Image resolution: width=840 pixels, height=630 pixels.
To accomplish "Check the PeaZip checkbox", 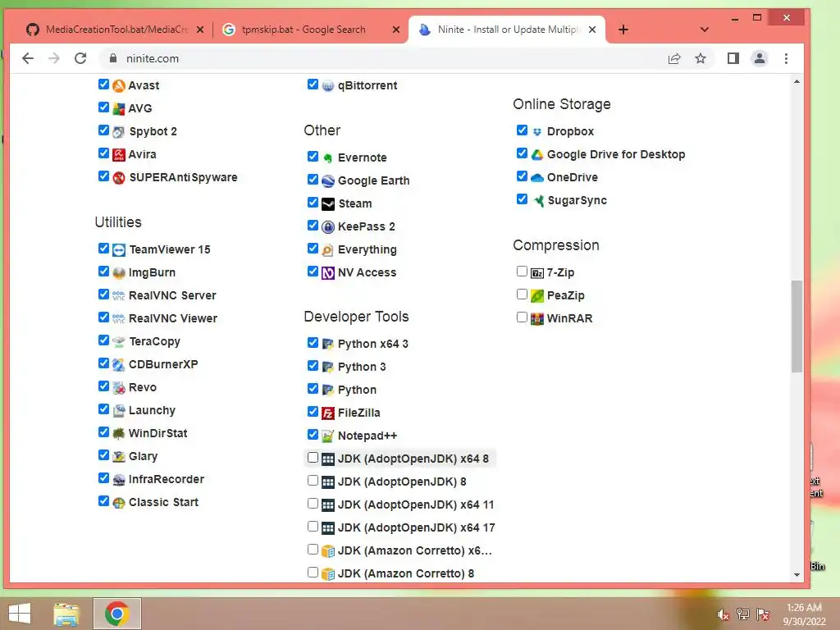I will pos(522,294).
